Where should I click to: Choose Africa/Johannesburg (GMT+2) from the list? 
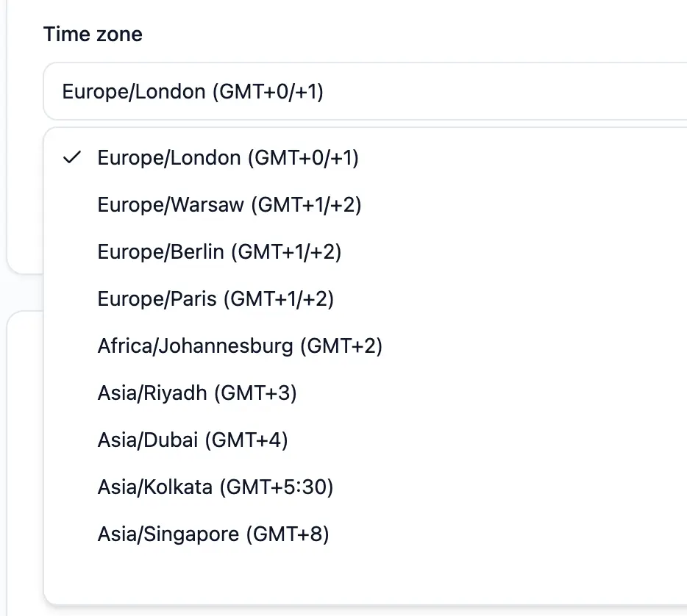point(240,346)
